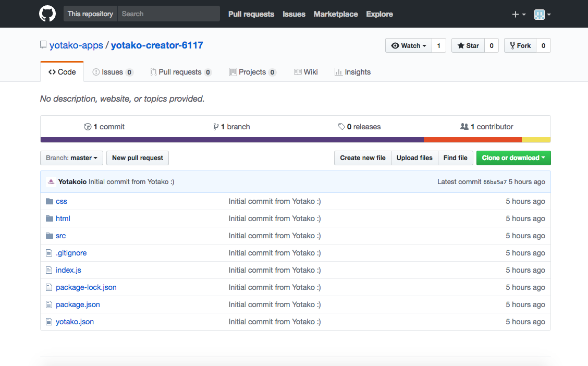This screenshot has width=588, height=366.
Task: View the fork count
Action: [543, 46]
